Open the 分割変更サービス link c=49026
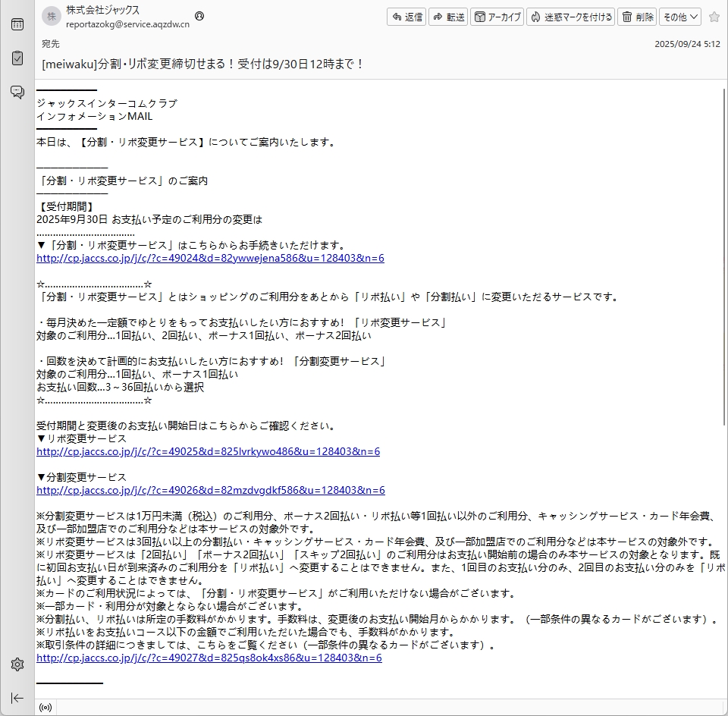 210,490
